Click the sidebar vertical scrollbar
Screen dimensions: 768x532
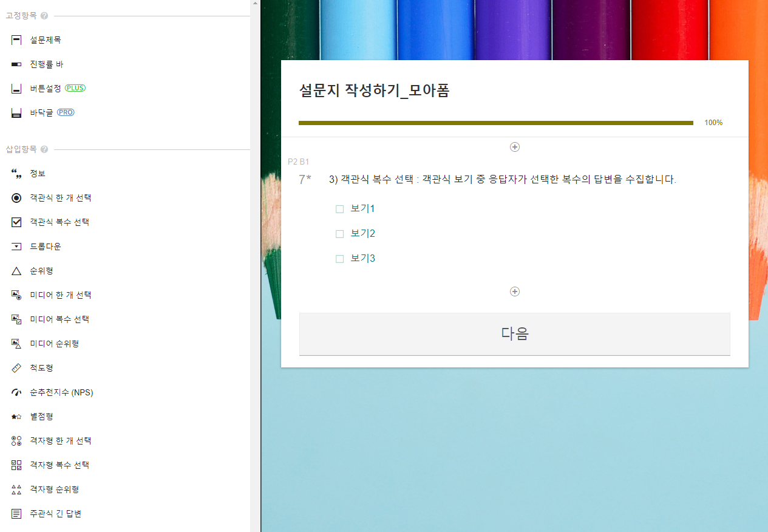coord(256,266)
